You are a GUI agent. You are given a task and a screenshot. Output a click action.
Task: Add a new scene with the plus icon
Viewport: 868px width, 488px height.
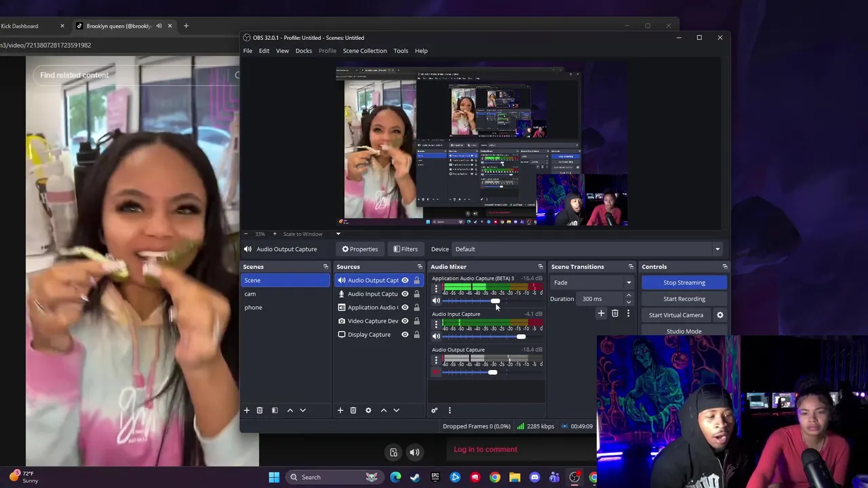pyautogui.click(x=247, y=410)
